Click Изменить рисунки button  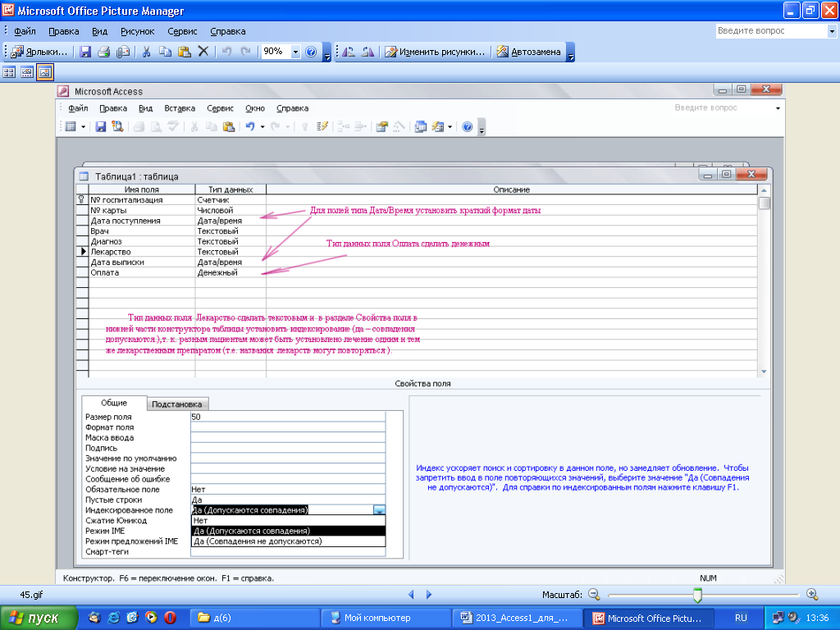[435, 52]
